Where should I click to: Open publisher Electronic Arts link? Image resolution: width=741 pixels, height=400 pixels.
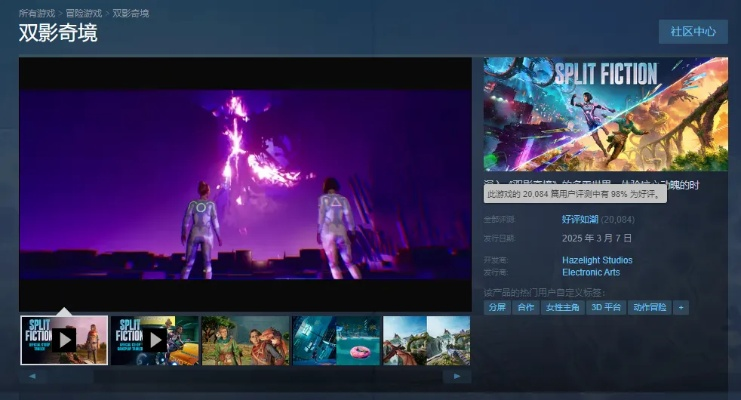[591, 272]
